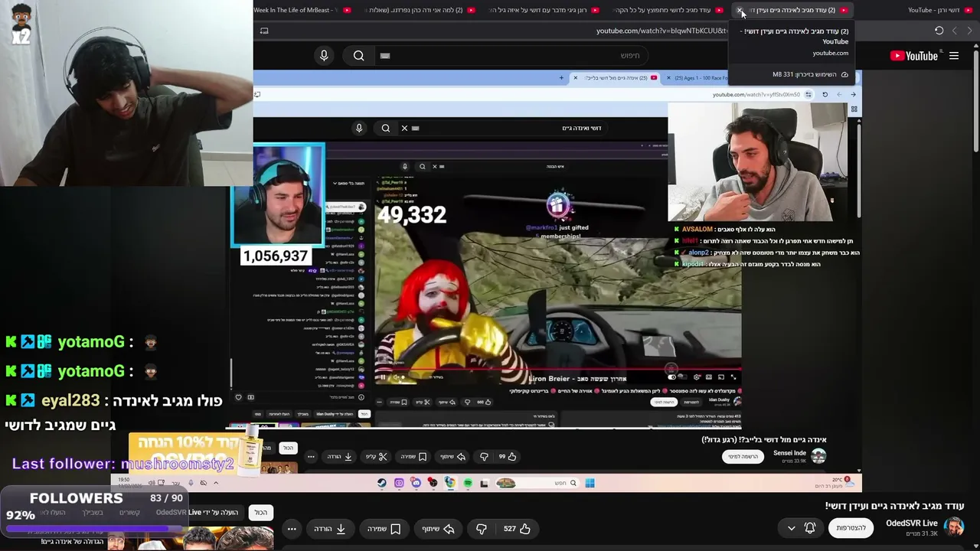
Task: Download the Sensei Inde video via 'הורדה'
Action: (339, 456)
